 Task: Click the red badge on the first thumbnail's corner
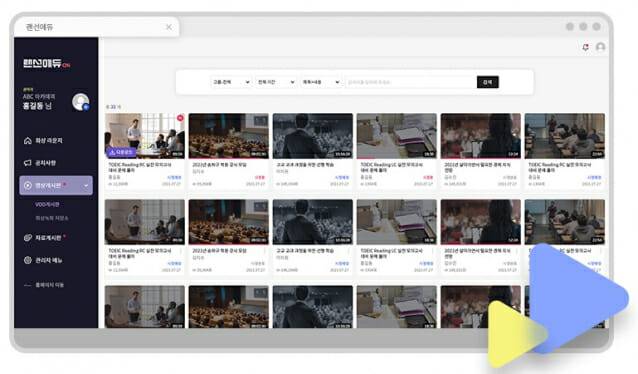point(180,118)
